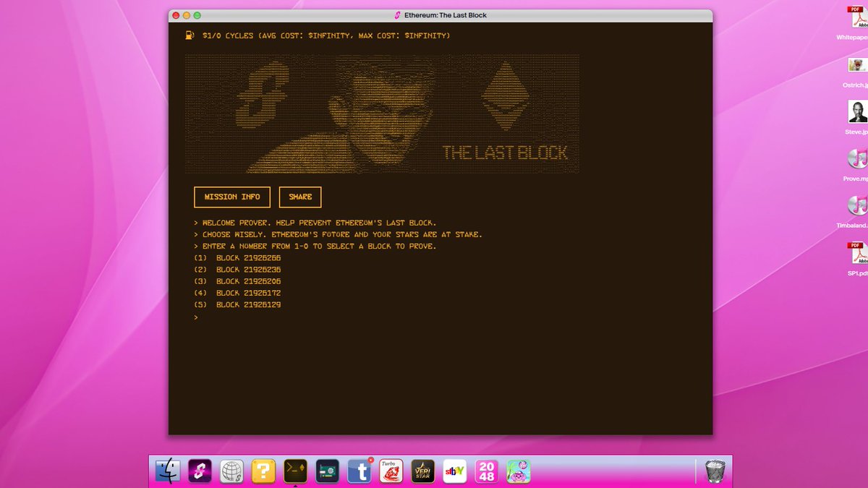Minimize the Last Block window
Screen dimensions: 868x488
pos(187,15)
